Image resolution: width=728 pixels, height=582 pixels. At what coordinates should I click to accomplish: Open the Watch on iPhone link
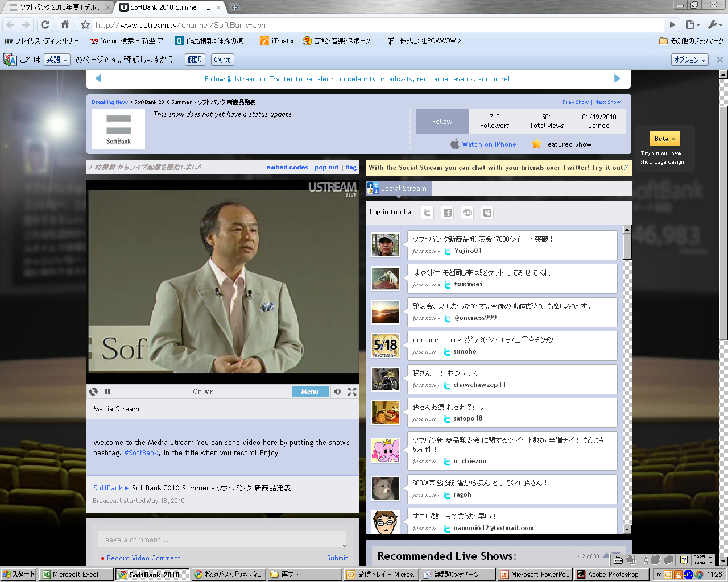[x=489, y=144]
